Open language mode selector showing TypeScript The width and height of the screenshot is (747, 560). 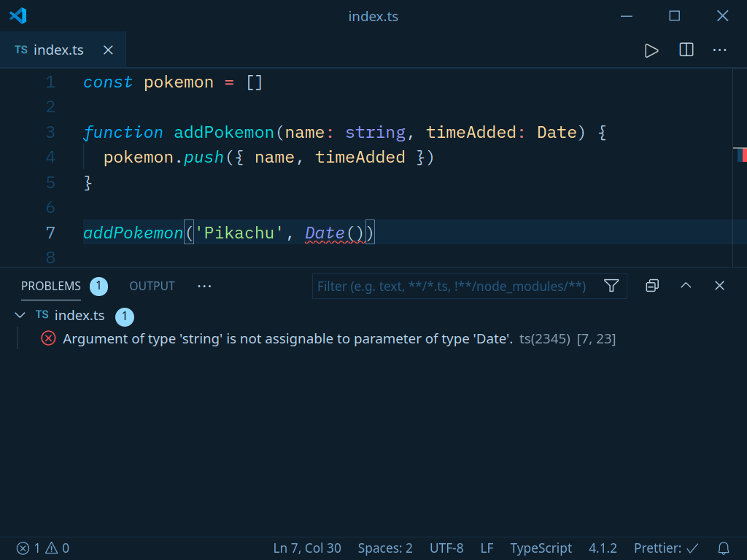[x=541, y=548]
